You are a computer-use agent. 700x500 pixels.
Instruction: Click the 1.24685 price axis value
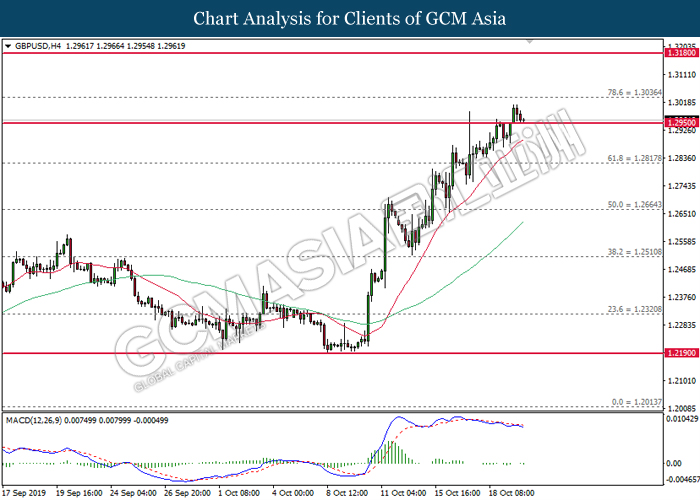pyautogui.click(x=682, y=269)
